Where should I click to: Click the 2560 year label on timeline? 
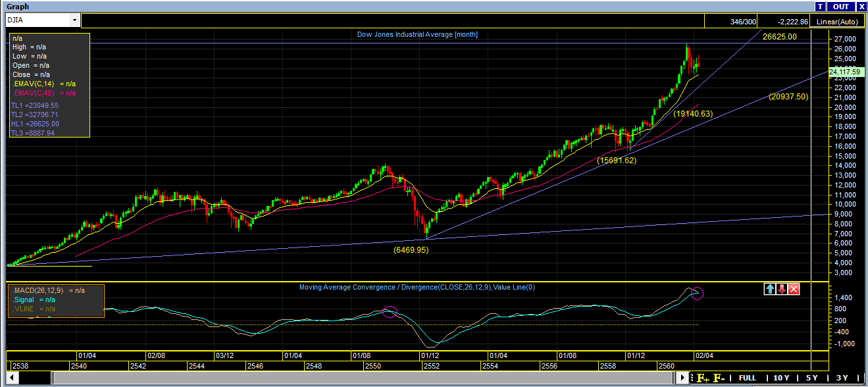pos(667,366)
